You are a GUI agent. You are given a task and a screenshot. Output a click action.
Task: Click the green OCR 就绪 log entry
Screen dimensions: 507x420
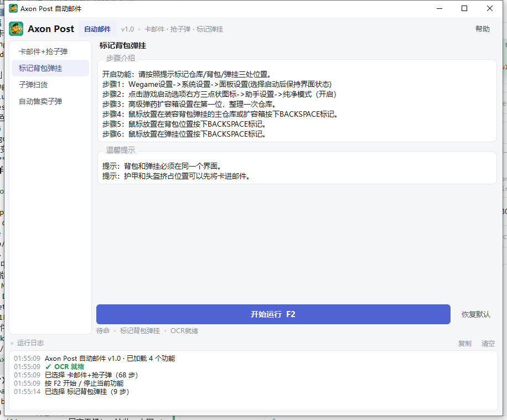point(65,367)
